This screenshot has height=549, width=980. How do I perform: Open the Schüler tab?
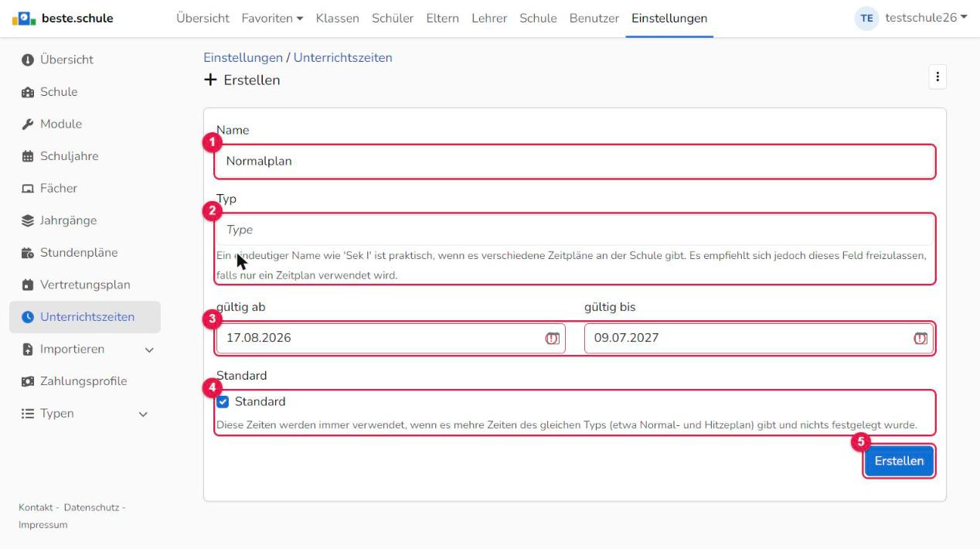(x=393, y=19)
